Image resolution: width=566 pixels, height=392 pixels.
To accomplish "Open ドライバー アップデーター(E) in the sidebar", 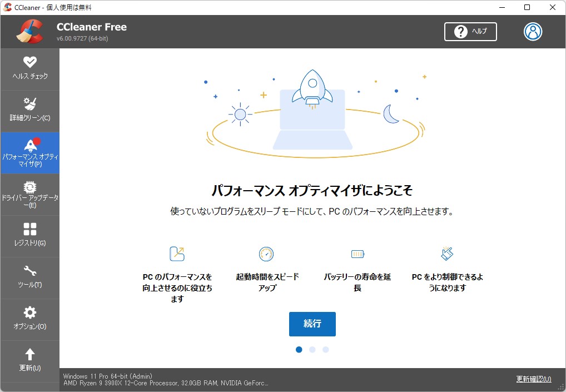I will pos(30,192).
